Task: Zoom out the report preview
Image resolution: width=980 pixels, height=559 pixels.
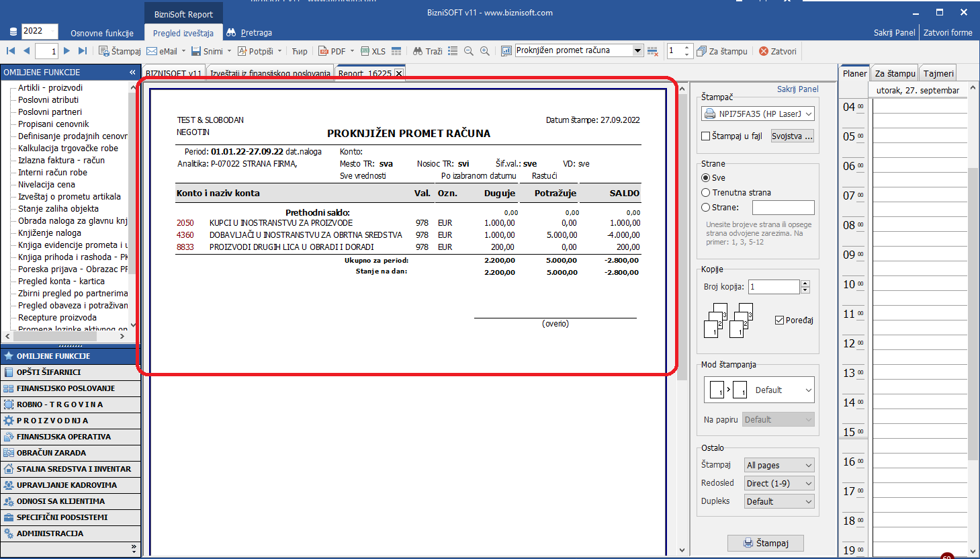Action: tap(469, 51)
